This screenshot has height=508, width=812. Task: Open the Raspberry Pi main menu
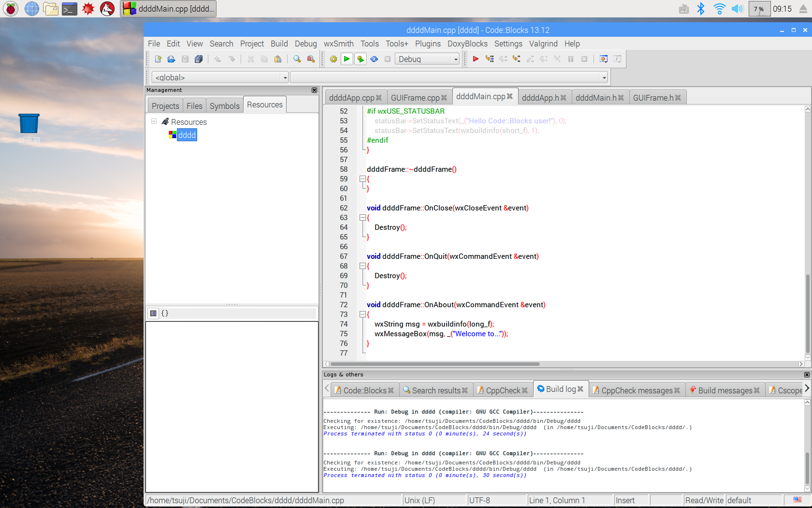[11, 9]
